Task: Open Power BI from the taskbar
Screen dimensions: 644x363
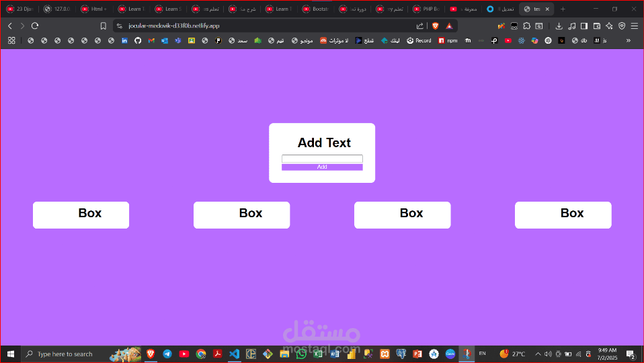Action: point(351,354)
